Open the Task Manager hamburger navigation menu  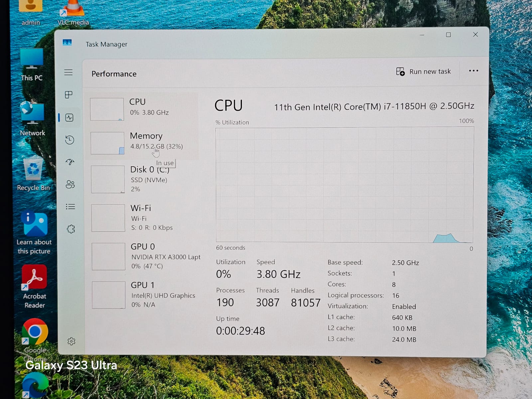click(x=68, y=72)
